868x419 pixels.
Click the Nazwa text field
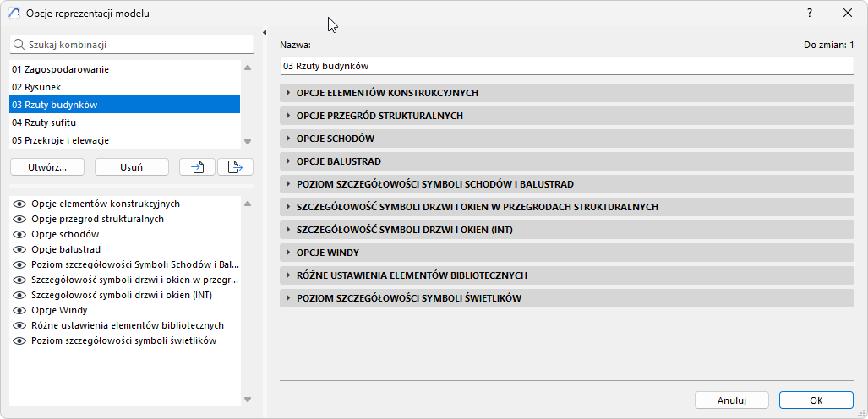click(x=567, y=66)
